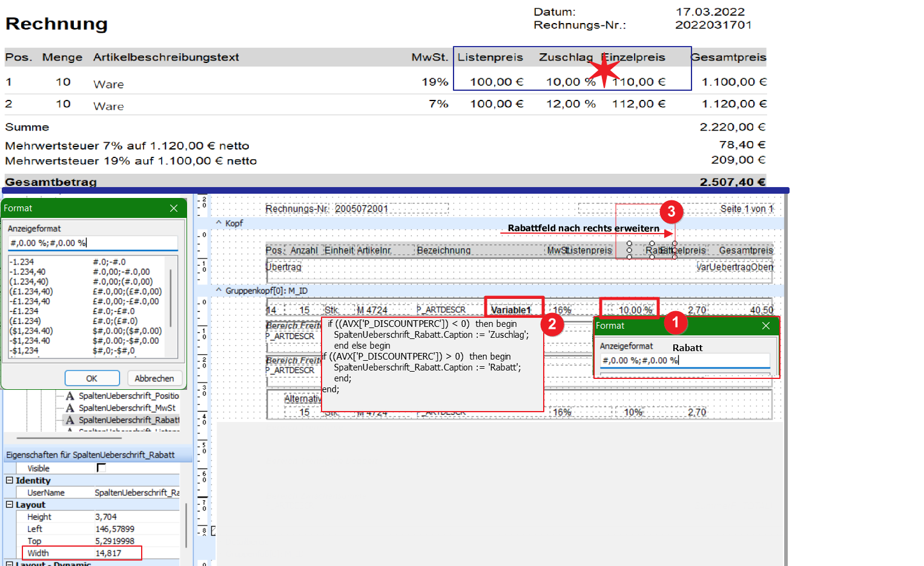
Task: Select the '-$1,234.40' format list entry
Action: (30, 341)
